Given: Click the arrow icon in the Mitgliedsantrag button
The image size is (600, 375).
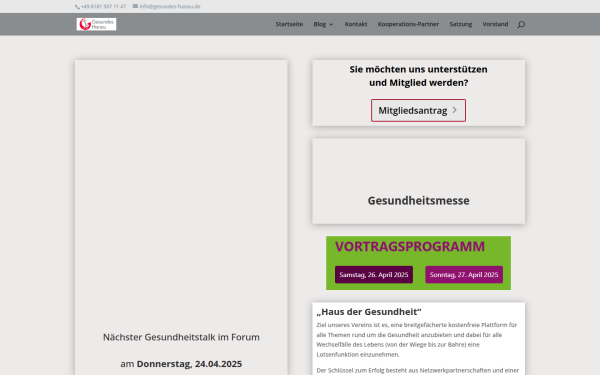Looking at the screenshot, I should click(x=455, y=110).
